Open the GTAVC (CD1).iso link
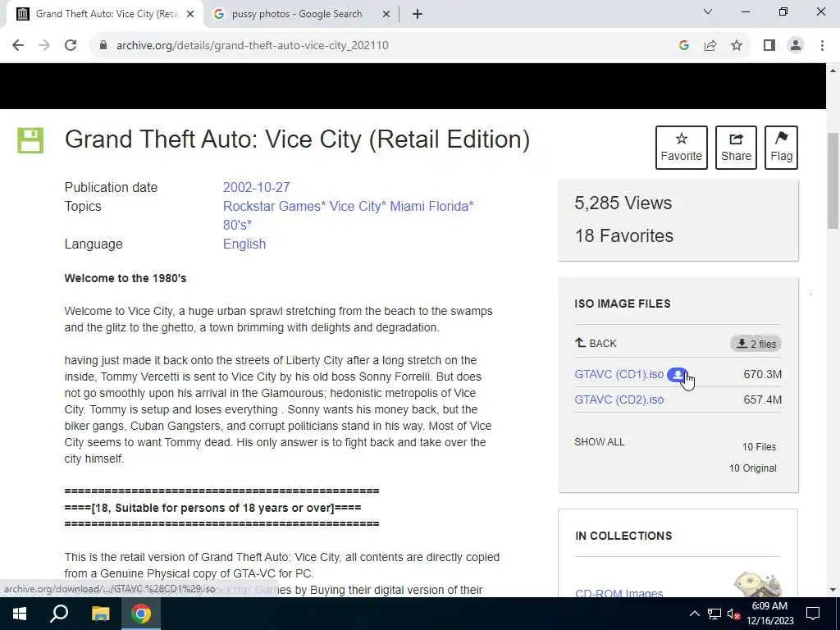The width and height of the screenshot is (840, 630). pos(619,374)
